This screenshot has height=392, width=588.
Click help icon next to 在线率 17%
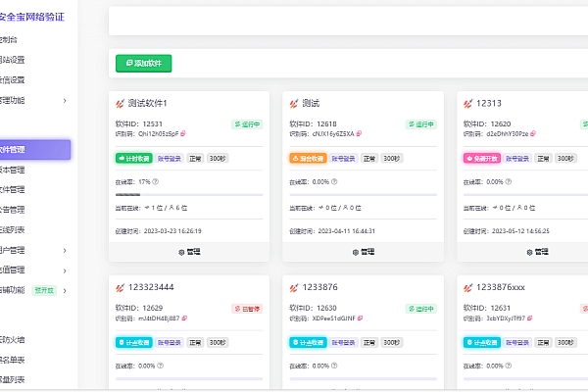pyautogui.click(x=155, y=181)
